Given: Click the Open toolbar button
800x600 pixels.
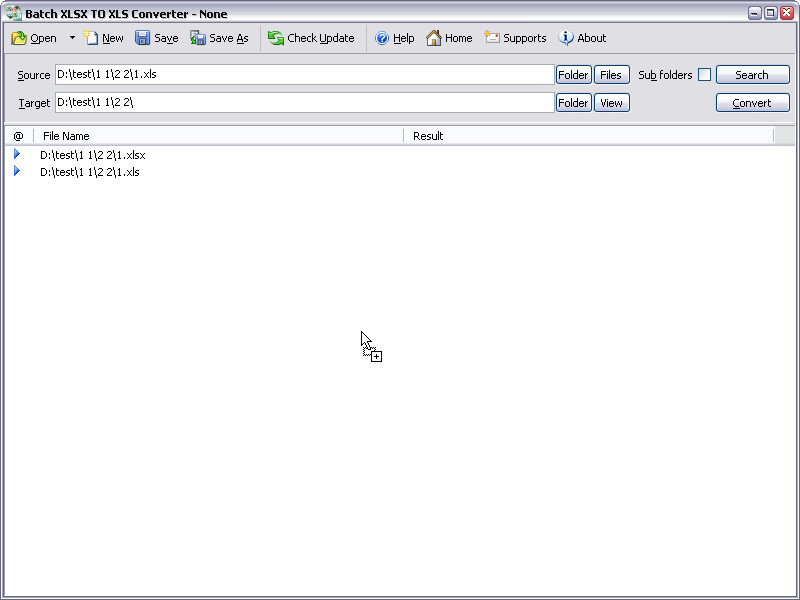Looking at the screenshot, I should click(34, 38).
